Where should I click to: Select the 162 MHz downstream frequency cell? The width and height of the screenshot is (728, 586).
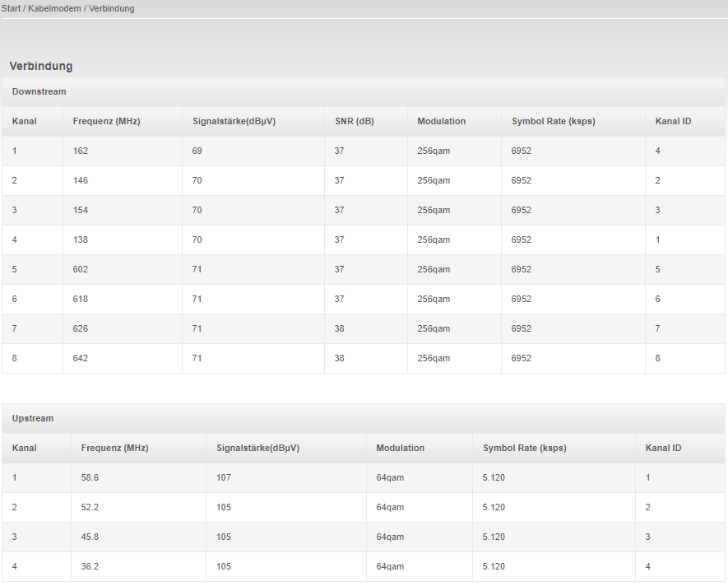[x=81, y=151]
